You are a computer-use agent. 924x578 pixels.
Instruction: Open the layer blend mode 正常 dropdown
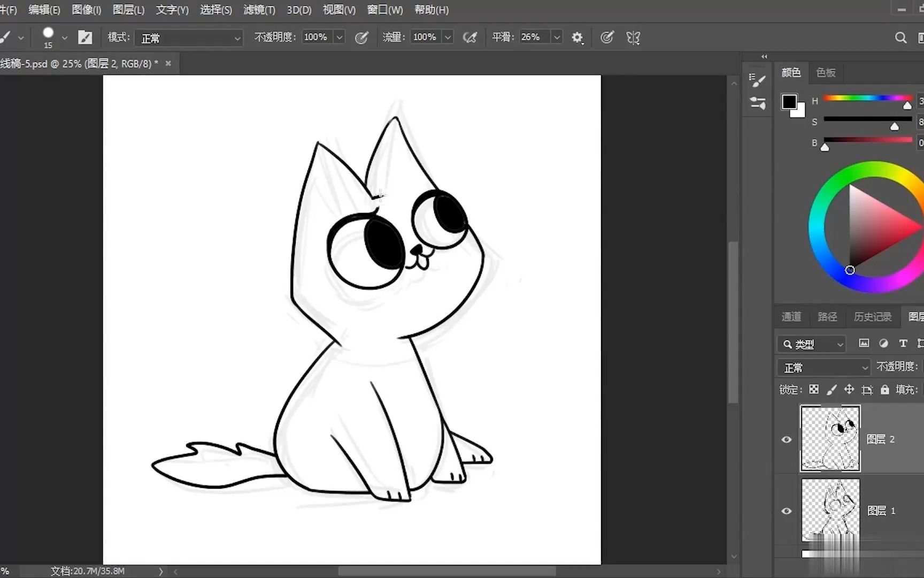point(823,368)
